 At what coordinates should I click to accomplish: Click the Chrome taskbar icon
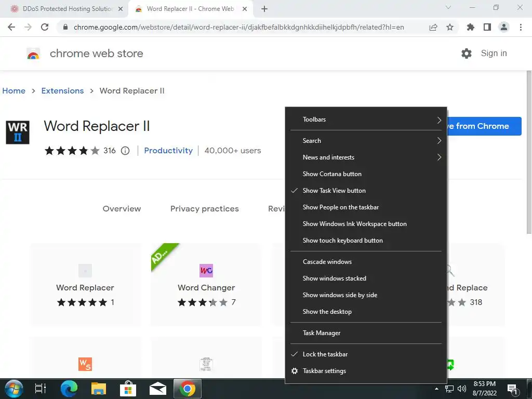[187, 389]
